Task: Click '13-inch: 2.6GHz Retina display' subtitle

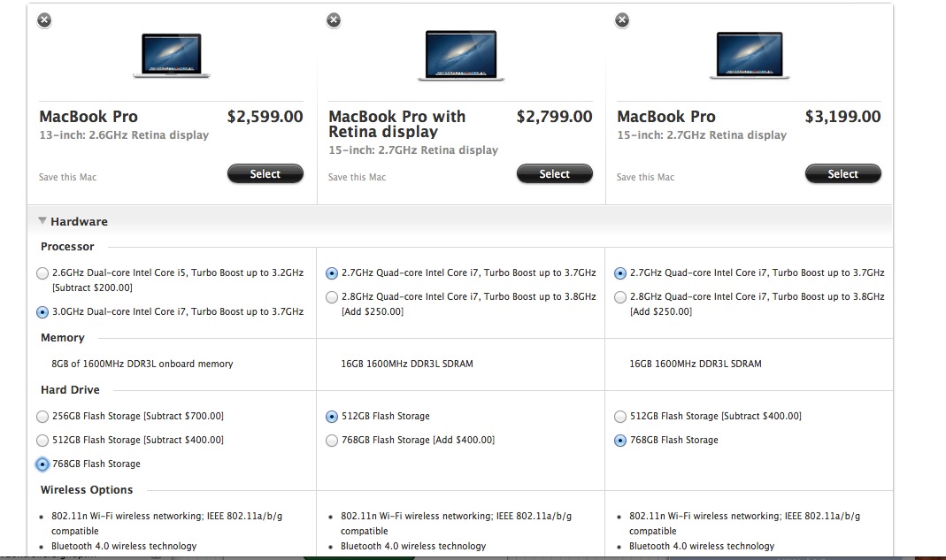Action: click(124, 135)
